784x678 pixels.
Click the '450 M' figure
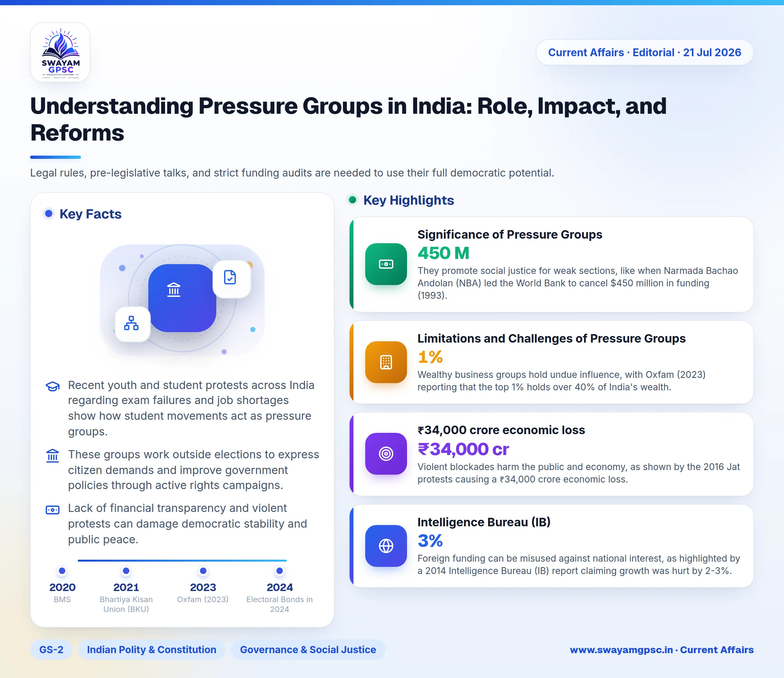444,253
